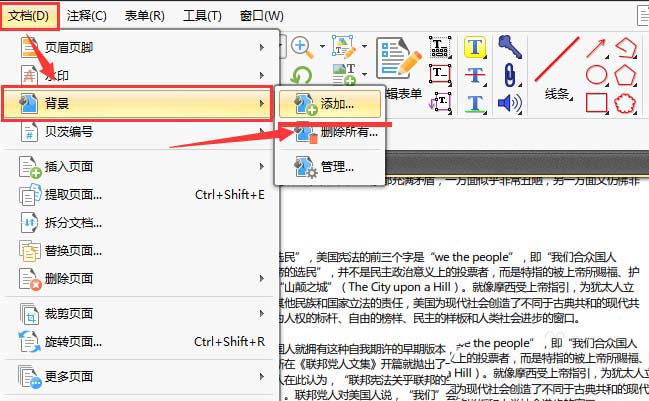Click 拆分文档... menu item
Screen dimensions: 649x401
pos(141,223)
